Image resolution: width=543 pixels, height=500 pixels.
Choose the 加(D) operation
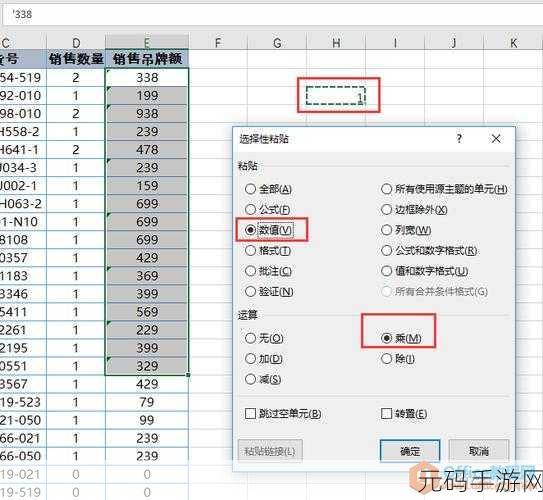point(264,359)
